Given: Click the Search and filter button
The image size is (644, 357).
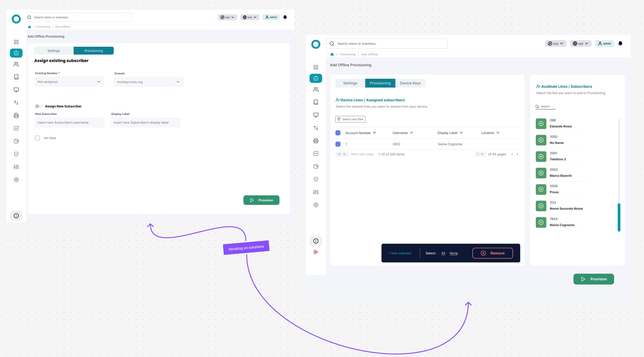Looking at the screenshot, I should 350,119.
